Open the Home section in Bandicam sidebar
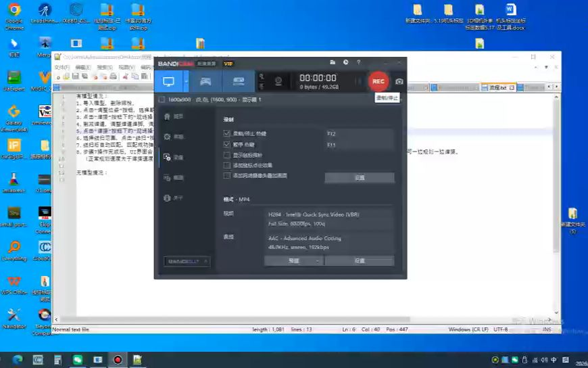The height and width of the screenshot is (368, 588). coord(174,116)
